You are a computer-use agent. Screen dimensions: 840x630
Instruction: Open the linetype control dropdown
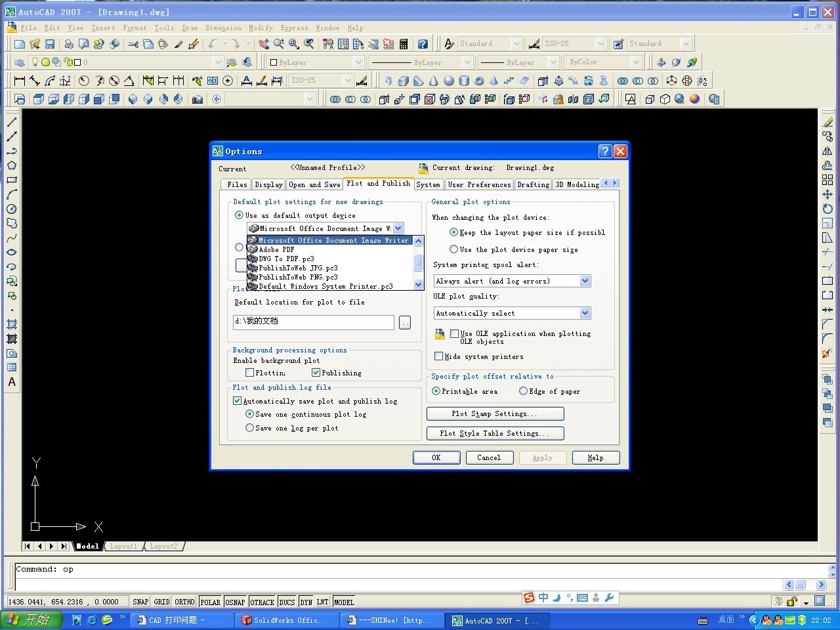pyautogui.click(x=467, y=62)
